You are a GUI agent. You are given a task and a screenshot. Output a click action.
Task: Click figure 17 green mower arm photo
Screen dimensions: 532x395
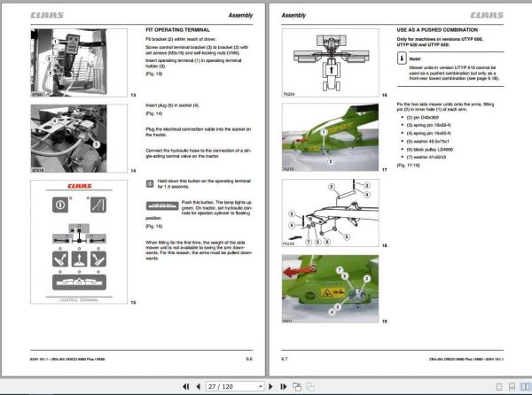coord(331,137)
